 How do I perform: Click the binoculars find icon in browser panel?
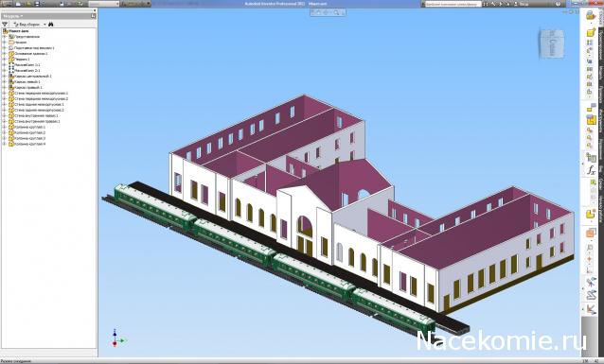[51, 25]
